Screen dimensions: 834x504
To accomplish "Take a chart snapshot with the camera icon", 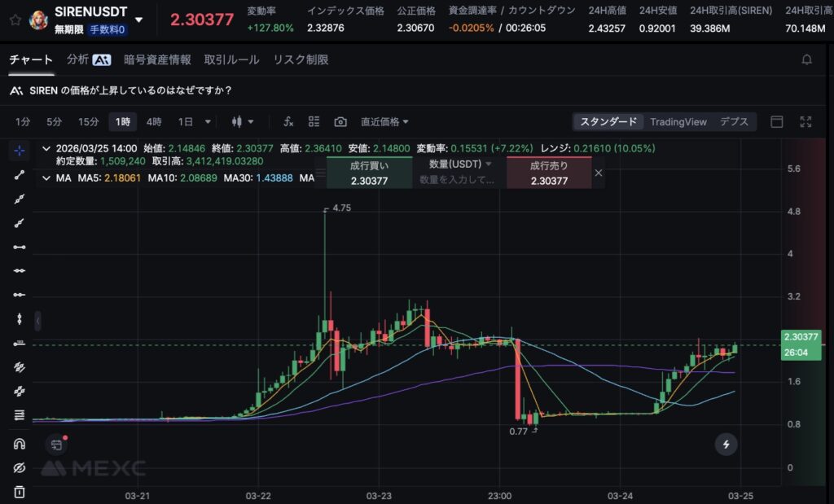I will 340,121.
